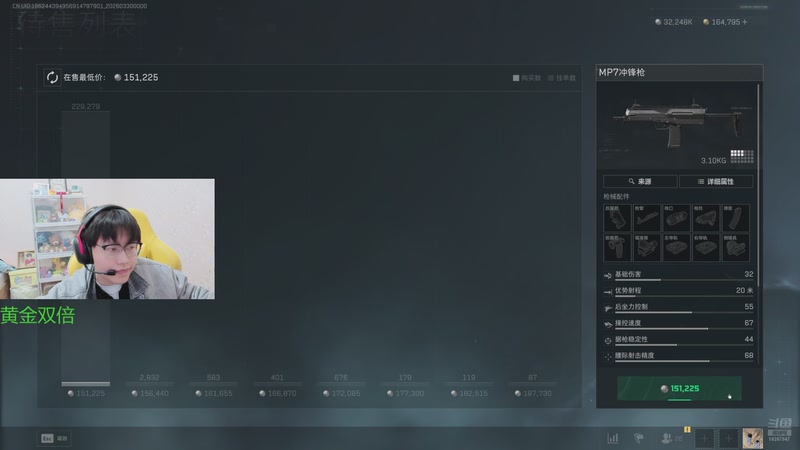
Task: Click the Esc back button
Action: point(54,438)
